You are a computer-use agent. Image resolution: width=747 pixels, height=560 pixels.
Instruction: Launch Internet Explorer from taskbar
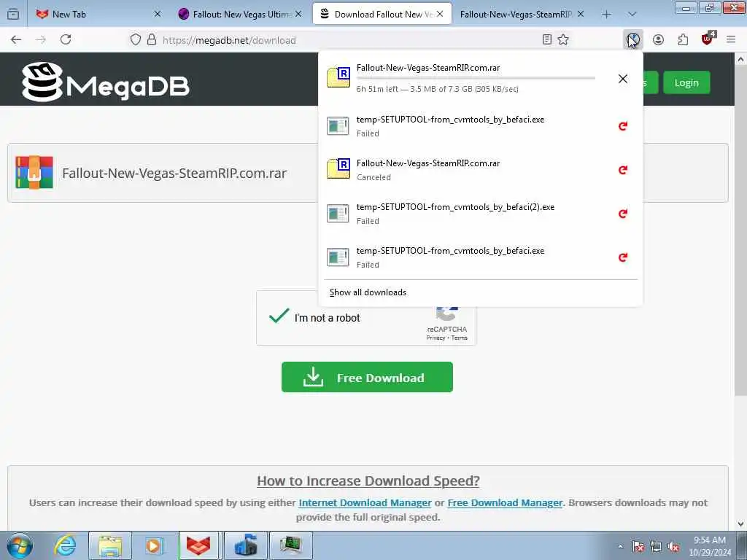tap(65, 545)
